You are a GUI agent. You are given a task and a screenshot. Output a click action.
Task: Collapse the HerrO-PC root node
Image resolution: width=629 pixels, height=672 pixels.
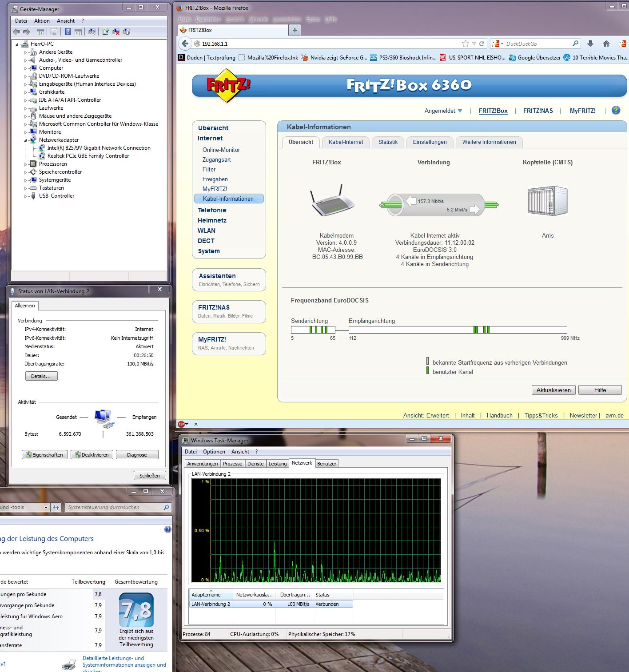pos(17,44)
